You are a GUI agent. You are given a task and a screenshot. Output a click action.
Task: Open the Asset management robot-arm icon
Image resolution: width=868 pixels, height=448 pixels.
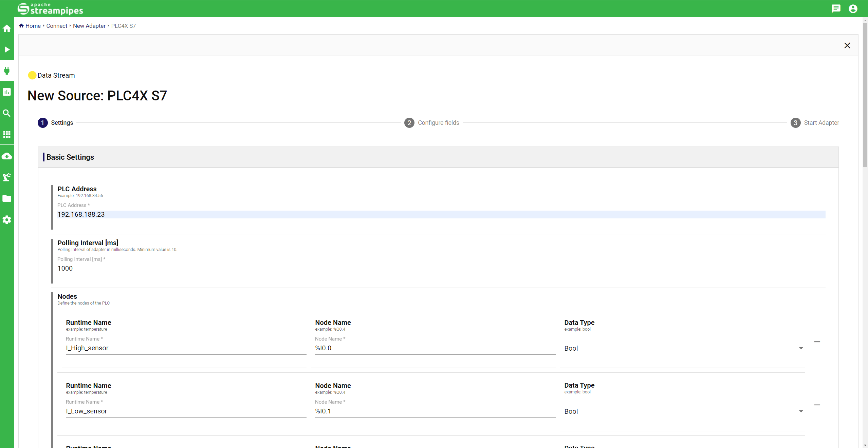(7, 177)
